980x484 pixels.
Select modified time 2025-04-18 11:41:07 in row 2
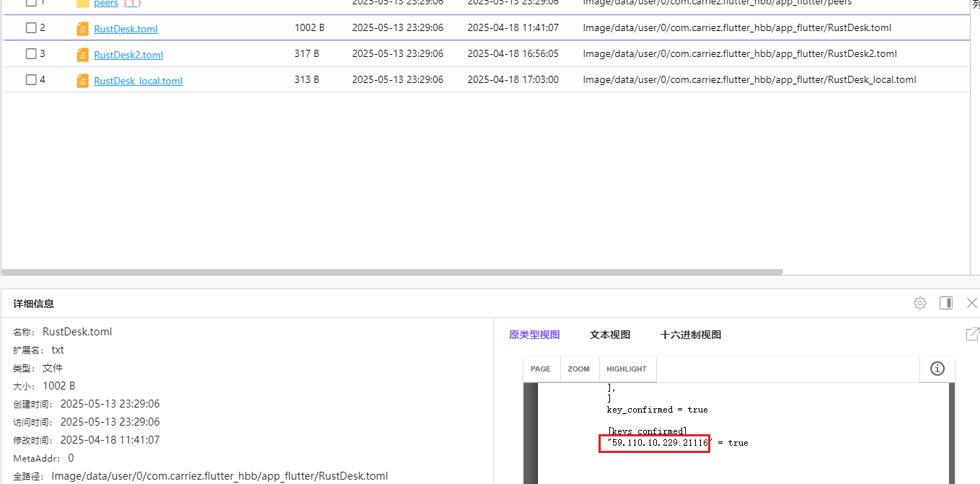[x=513, y=28]
